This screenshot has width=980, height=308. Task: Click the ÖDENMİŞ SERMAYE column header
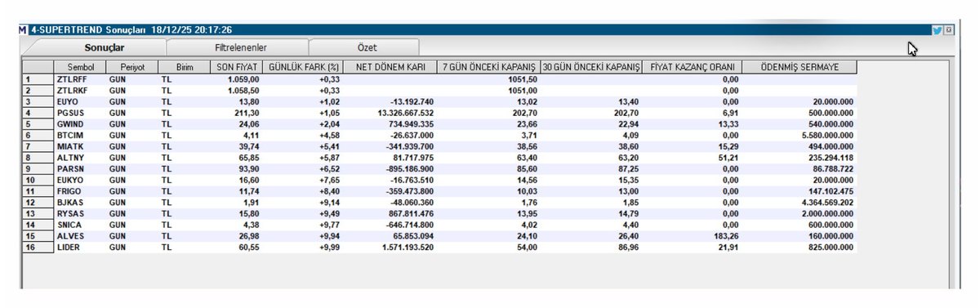coord(800,67)
